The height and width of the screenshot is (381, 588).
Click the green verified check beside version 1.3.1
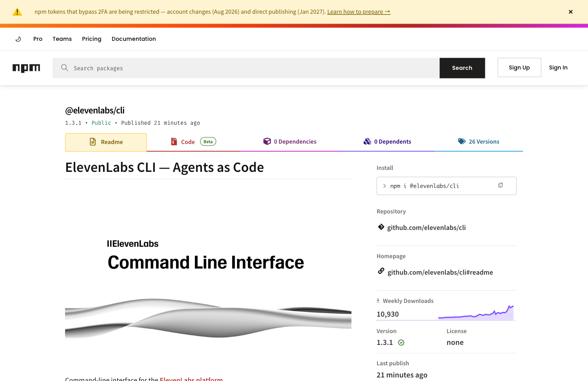pos(401,343)
